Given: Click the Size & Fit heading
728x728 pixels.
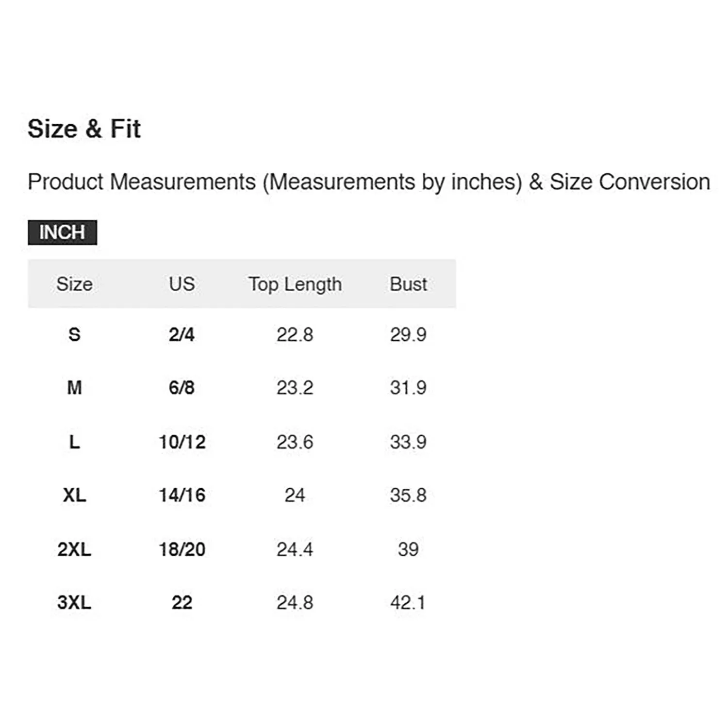Looking at the screenshot, I should tap(84, 129).
